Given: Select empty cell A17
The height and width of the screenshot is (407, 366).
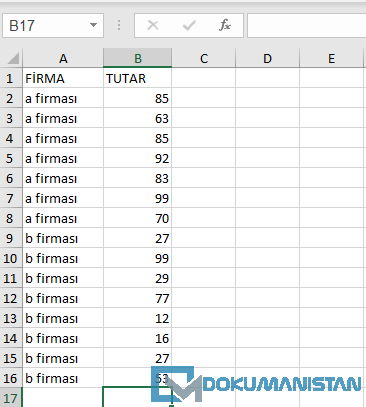Looking at the screenshot, I should [63, 398].
